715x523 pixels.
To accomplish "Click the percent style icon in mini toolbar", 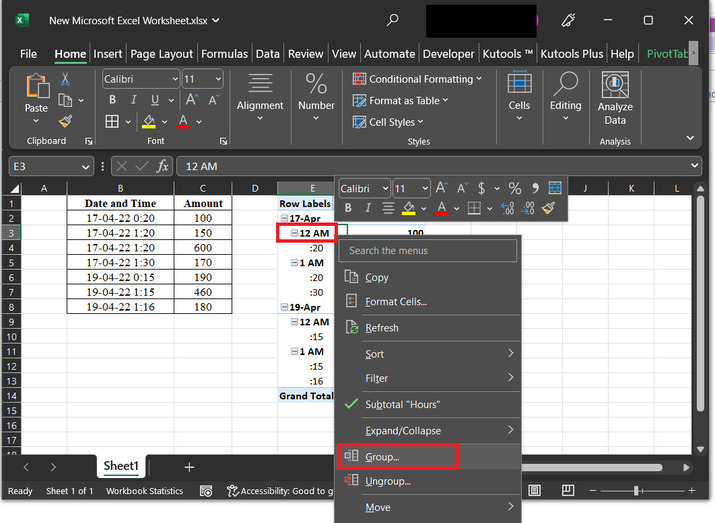I will 515,188.
